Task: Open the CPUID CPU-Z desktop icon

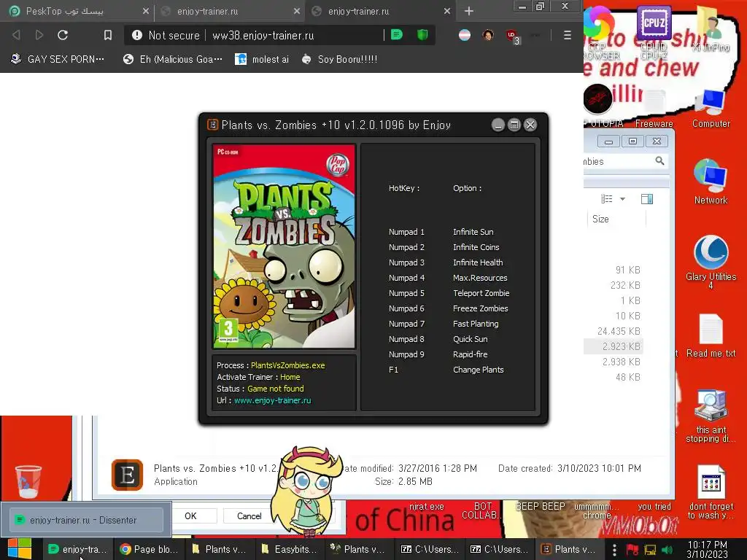Action: [654, 34]
